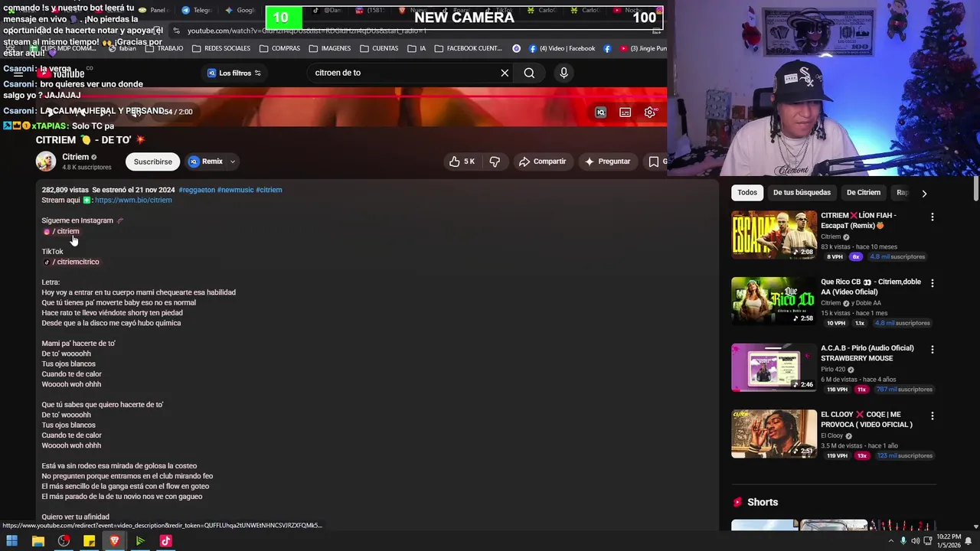Start voice search with the microphone icon

[563, 73]
